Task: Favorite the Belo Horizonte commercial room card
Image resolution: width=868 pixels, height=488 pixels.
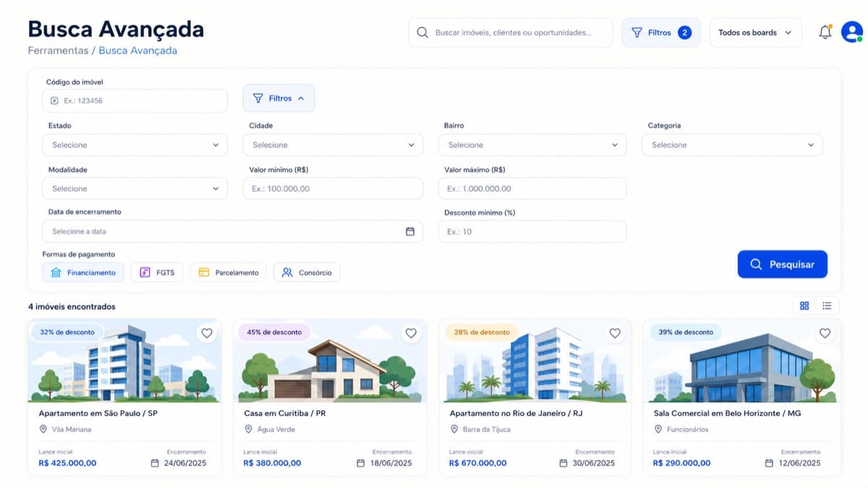Action: pos(825,333)
